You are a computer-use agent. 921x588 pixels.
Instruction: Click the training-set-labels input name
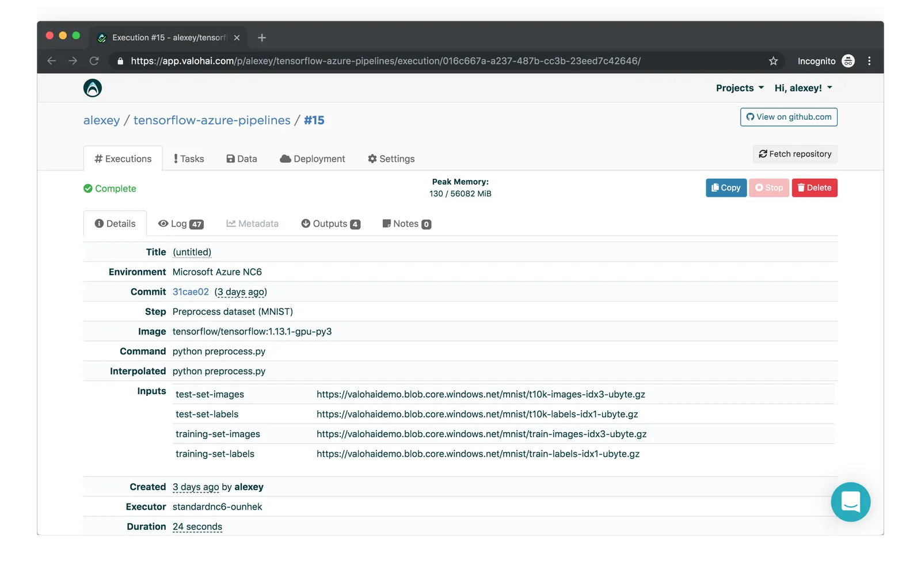(215, 454)
